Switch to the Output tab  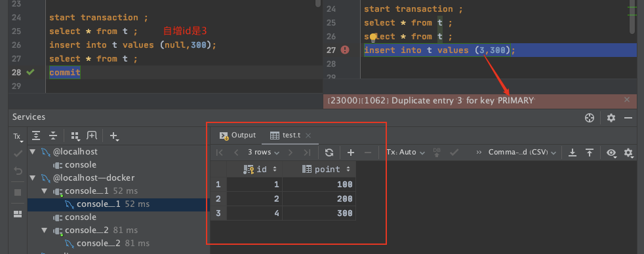(x=238, y=136)
